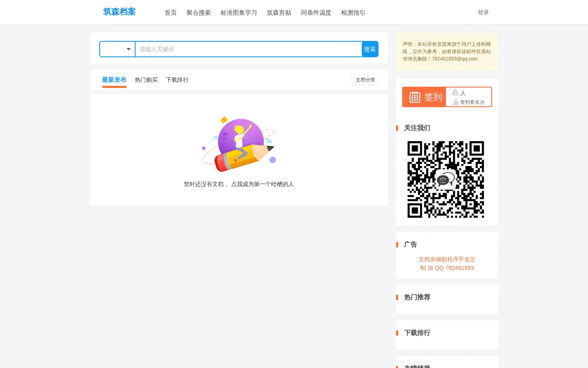Click the 人 sign-in count text
The height and width of the screenshot is (368, 588).
(463, 93)
